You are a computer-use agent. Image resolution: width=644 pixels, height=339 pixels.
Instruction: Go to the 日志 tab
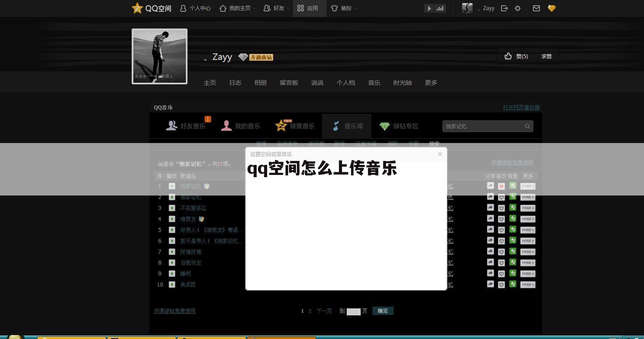[x=235, y=83]
